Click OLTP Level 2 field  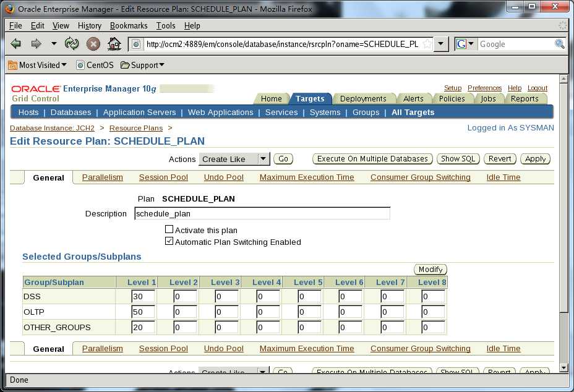click(x=185, y=312)
